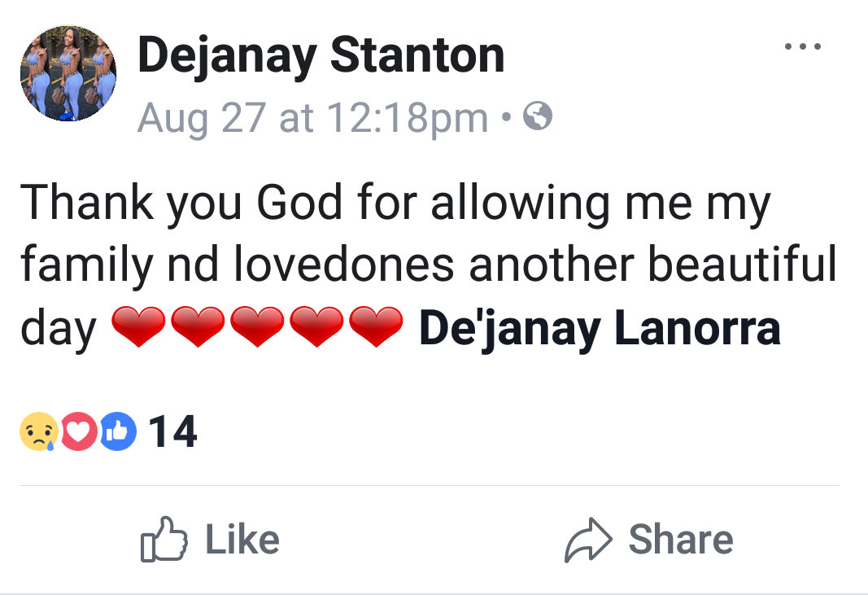Image resolution: width=868 pixels, height=595 pixels.
Task: Open Dejanay Stanton's profile from the name
Action: coord(321,55)
